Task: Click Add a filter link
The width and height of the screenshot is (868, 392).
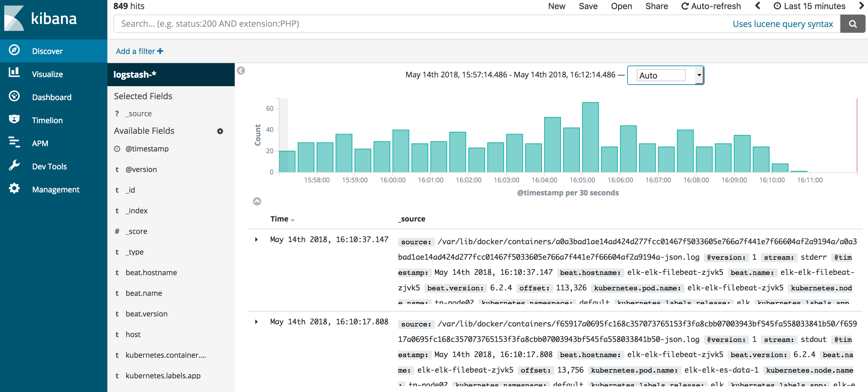Action: [x=140, y=51]
